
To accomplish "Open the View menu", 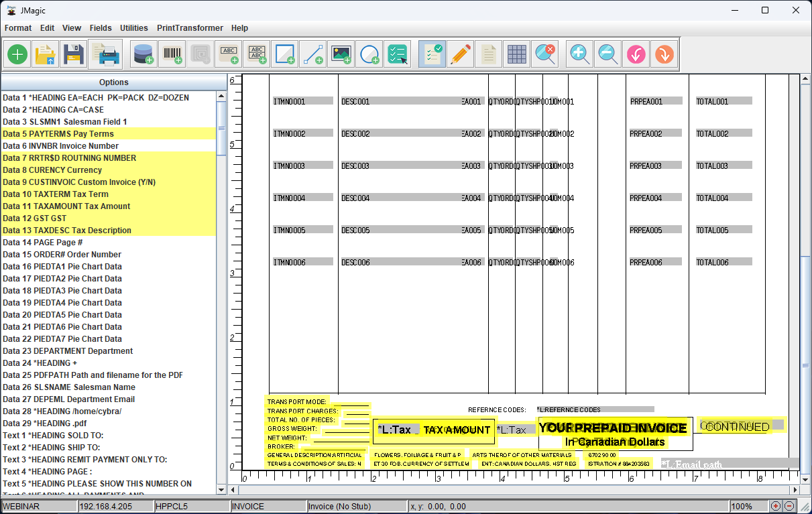I will click(x=72, y=28).
